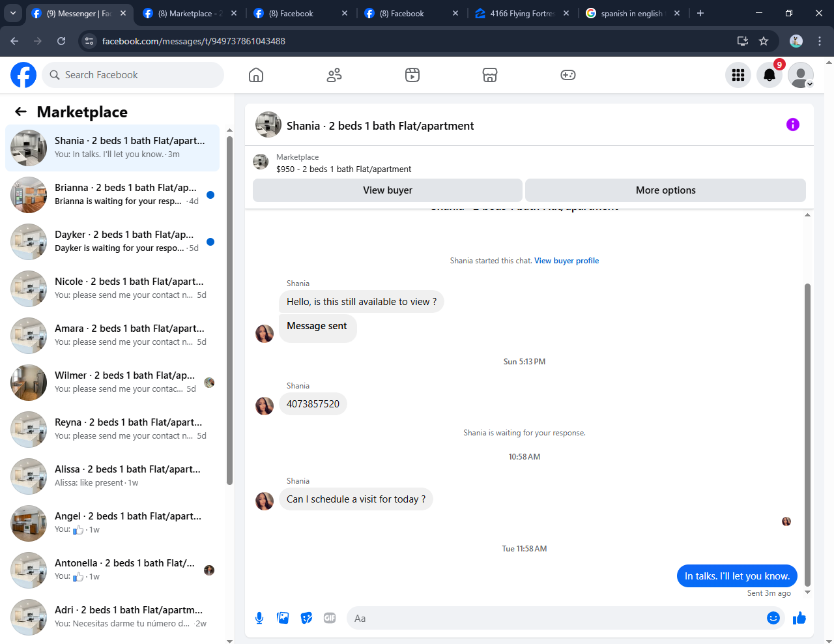Click the address bar URL

point(194,41)
